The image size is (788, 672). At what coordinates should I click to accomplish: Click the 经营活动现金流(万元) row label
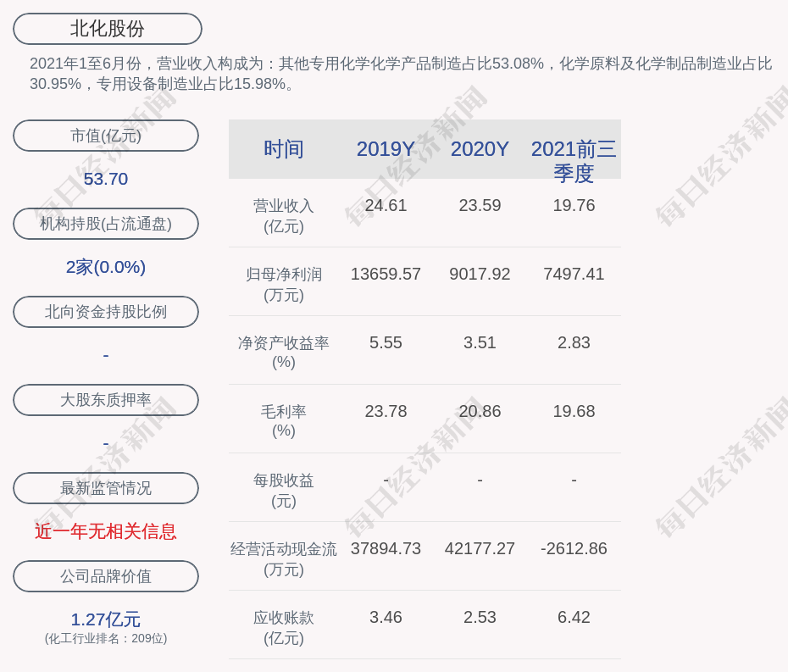pos(284,559)
